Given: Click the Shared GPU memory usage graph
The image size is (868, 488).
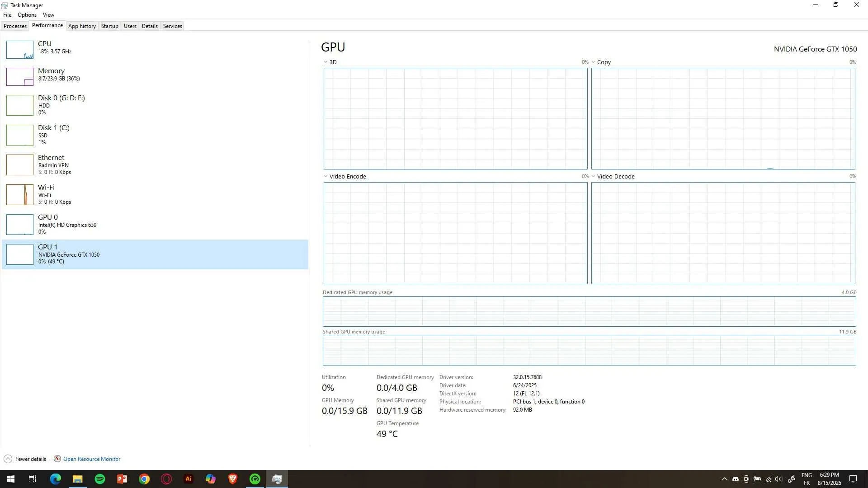Looking at the screenshot, I should coord(590,351).
